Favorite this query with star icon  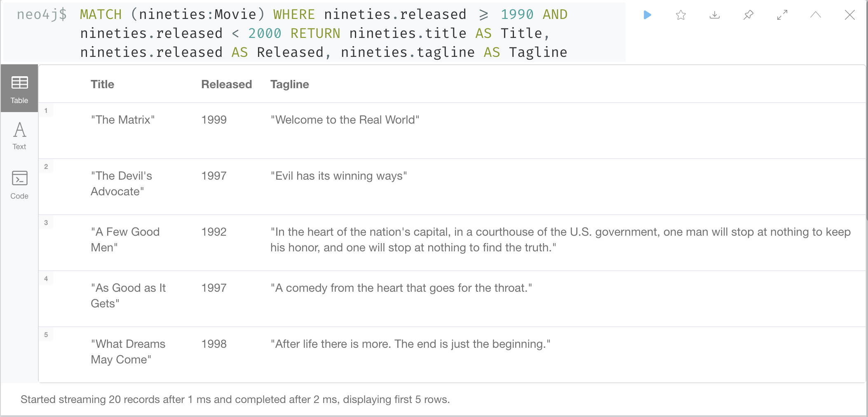coord(681,15)
